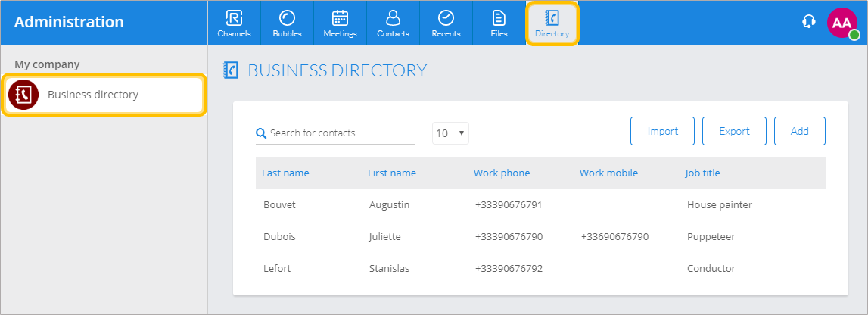Select the Directory tab icon
This screenshot has width=868, height=315.
pyautogui.click(x=552, y=23)
